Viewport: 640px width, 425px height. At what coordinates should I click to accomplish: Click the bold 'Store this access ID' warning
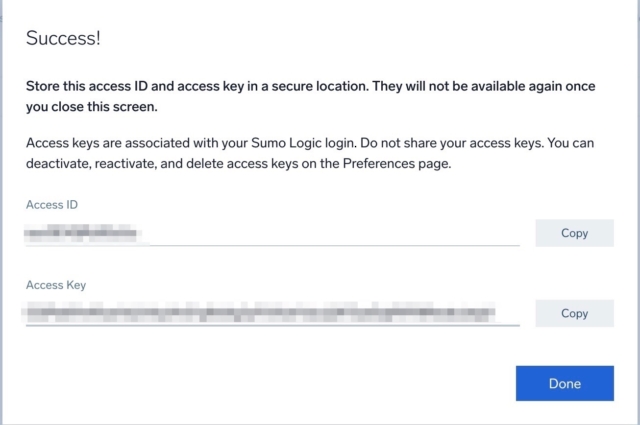(x=311, y=96)
